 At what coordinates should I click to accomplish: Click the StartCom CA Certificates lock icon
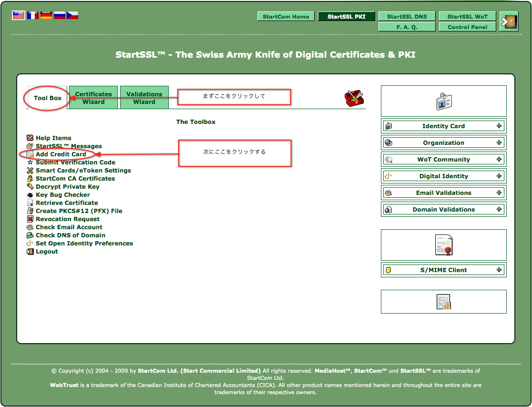30,178
